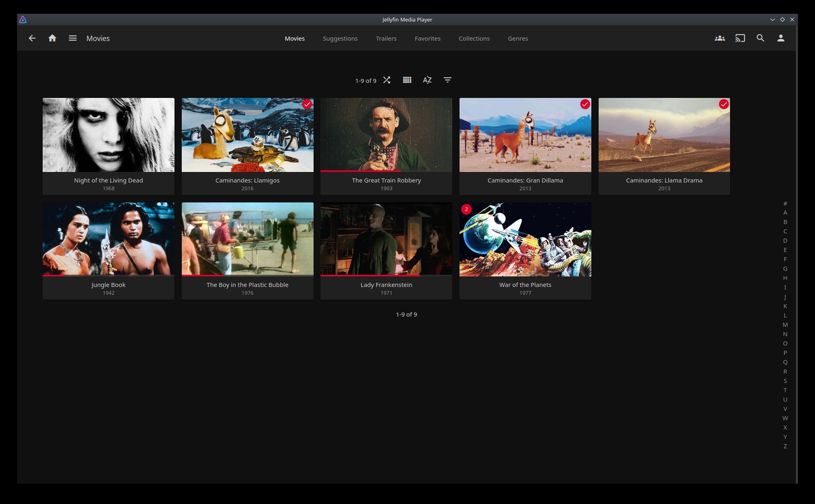Switch to the Trailers tab
This screenshot has height=504, width=815.
click(386, 39)
